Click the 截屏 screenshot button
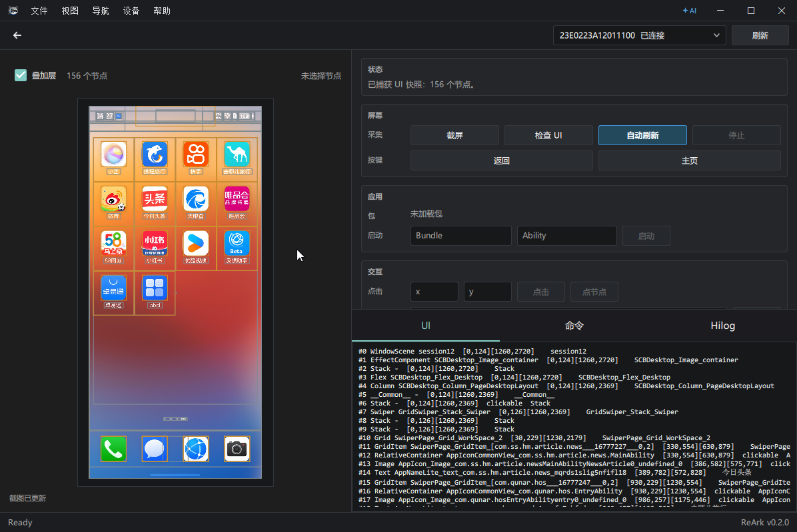 [x=454, y=135]
